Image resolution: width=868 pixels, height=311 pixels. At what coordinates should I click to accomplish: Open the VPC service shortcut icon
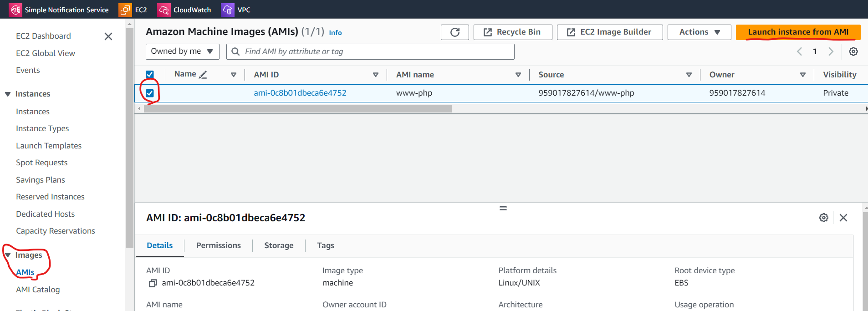click(227, 10)
